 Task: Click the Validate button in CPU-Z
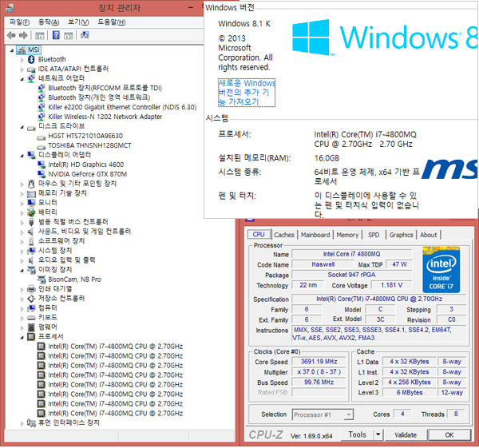[x=406, y=435]
